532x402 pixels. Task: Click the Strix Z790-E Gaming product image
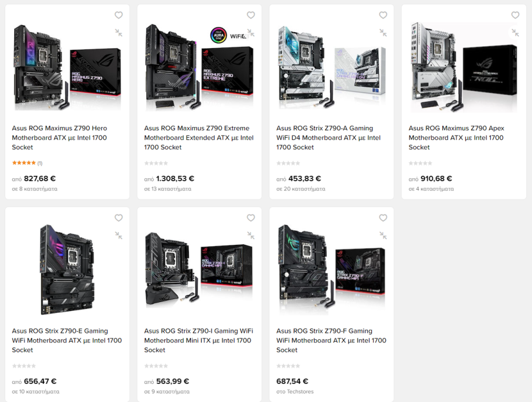point(67,270)
